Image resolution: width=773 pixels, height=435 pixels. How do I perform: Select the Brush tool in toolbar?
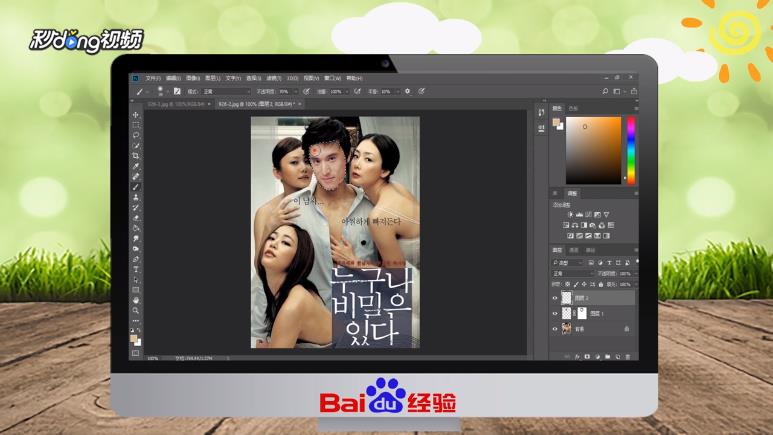coord(136,187)
